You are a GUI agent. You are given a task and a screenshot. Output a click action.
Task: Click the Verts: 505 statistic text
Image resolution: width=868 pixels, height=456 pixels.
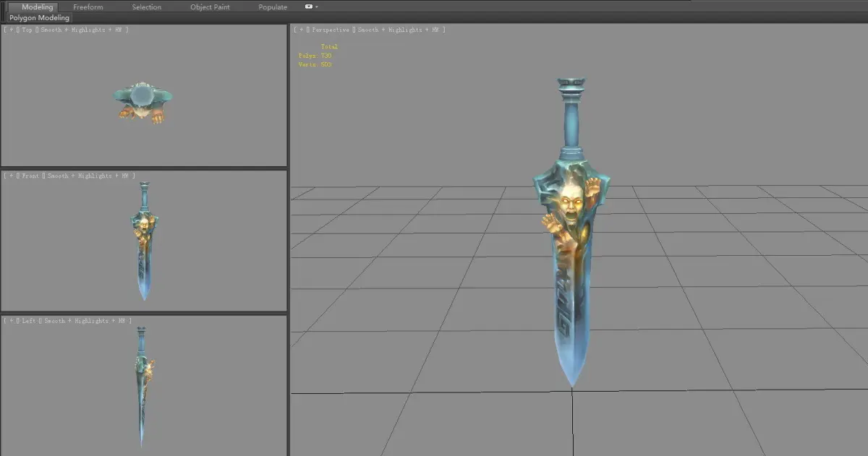pos(315,64)
